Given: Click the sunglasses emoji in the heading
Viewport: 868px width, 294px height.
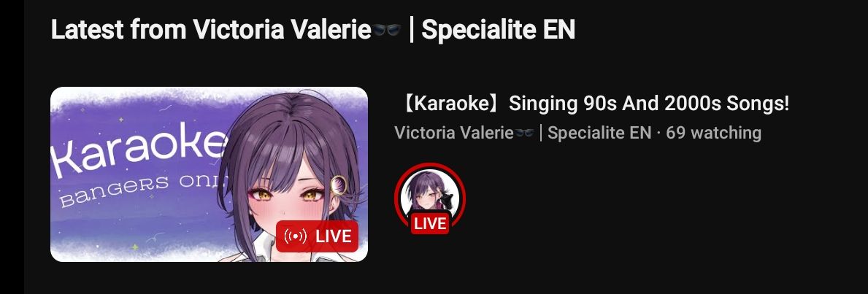Looking at the screenshot, I should [386, 30].
